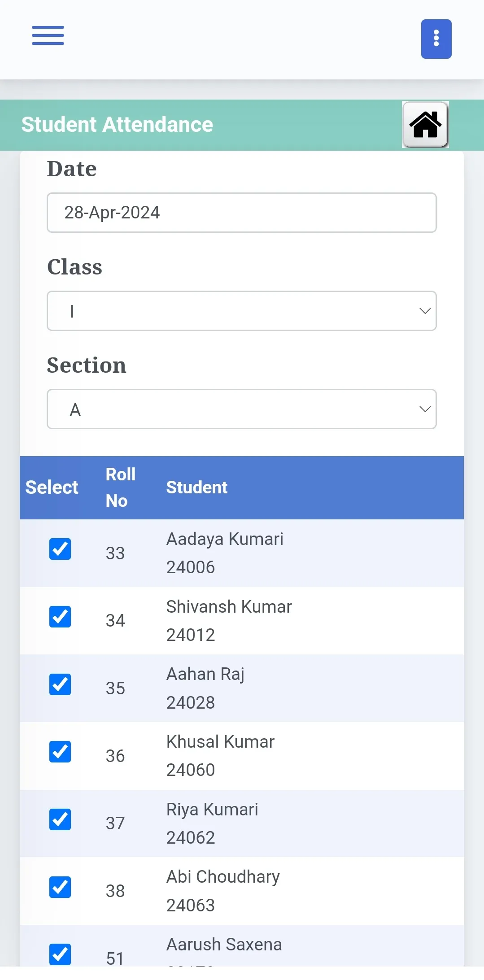Open the three-dot options menu
The image size is (484, 980).
(x=436, y=39)
